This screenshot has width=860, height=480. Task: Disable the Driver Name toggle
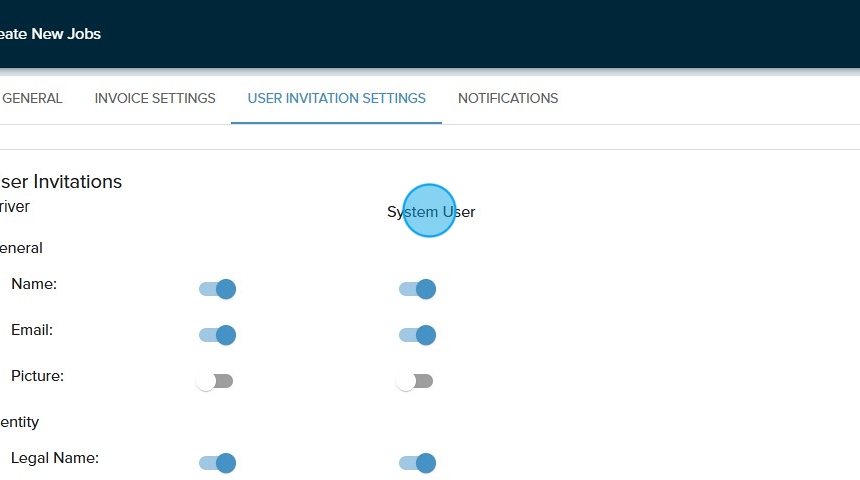(217, 289)
